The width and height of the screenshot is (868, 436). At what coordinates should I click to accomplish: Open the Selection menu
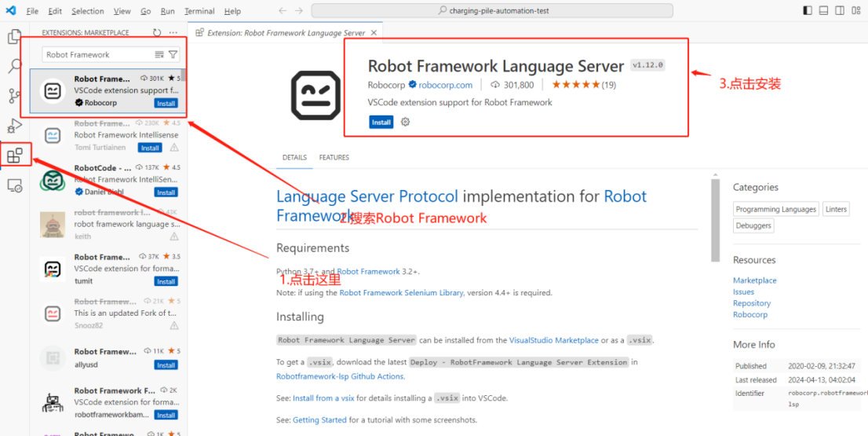[x=87, y=11]
